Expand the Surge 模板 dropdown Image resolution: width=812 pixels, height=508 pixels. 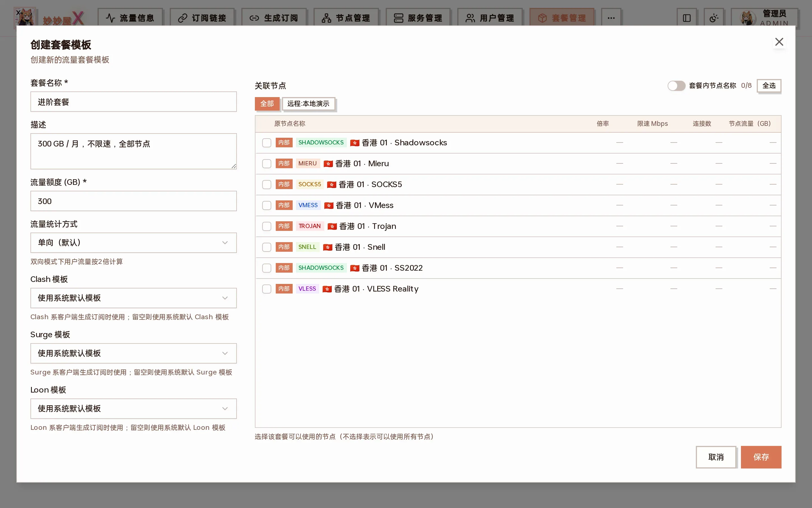click(133, 353)
